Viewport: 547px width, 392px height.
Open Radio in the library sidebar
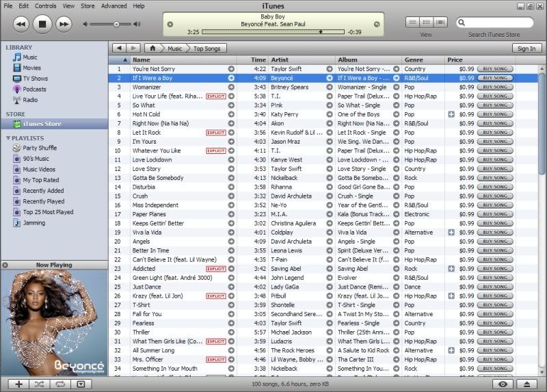[x=30, y=99]
